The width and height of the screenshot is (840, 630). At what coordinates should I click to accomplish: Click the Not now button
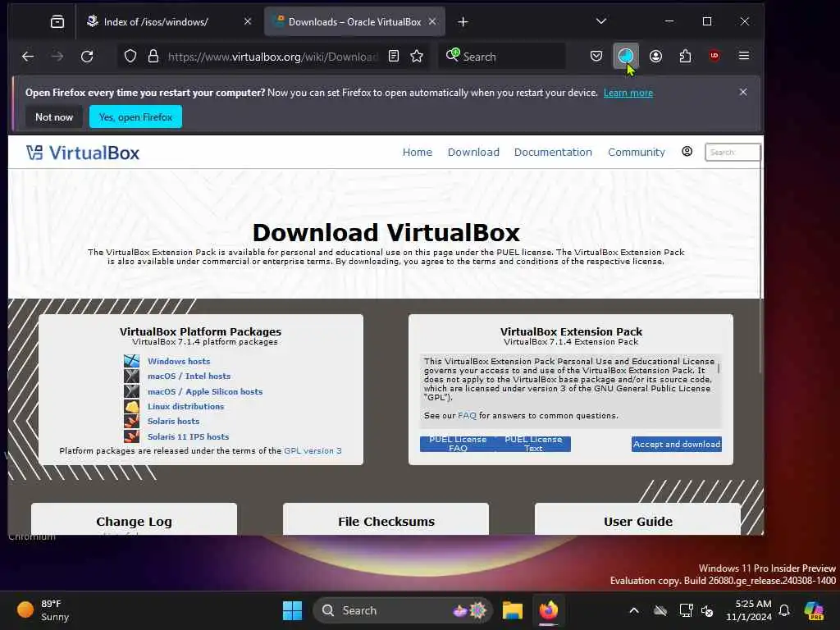point(54,116)
